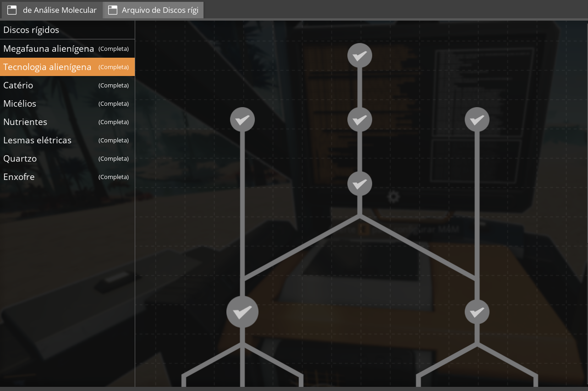Click the topmost checkmark node in the tree
The width and height of the screenshot is (588, 391).
point(360,55)
